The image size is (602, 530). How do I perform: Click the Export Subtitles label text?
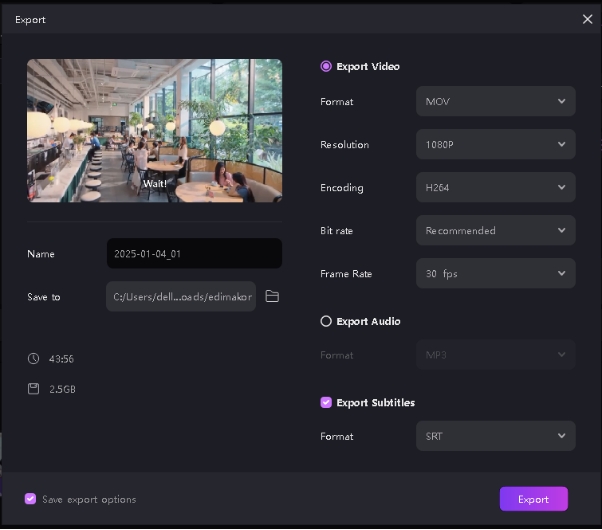pyautogui.click(x=375, y=403)
